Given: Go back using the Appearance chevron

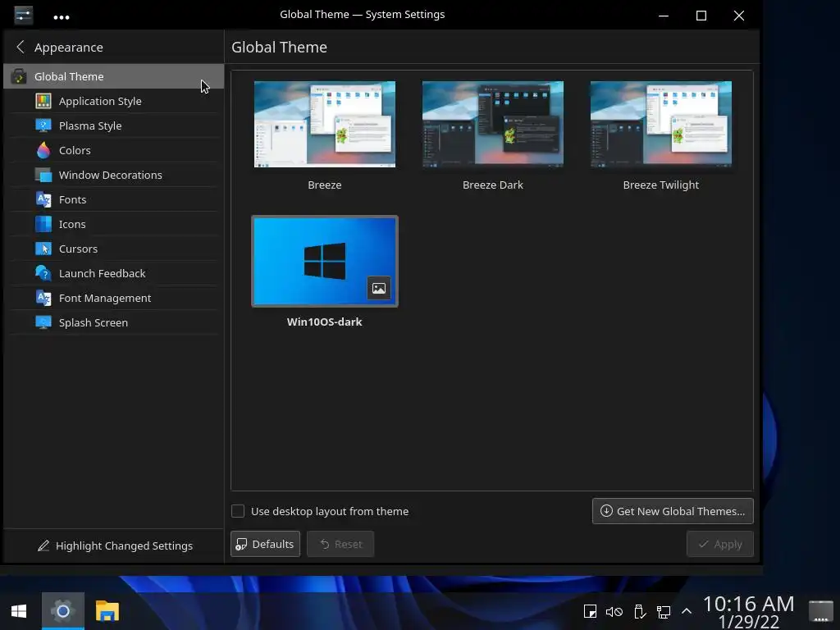Looking at the screenshot, I should [21, 47].
